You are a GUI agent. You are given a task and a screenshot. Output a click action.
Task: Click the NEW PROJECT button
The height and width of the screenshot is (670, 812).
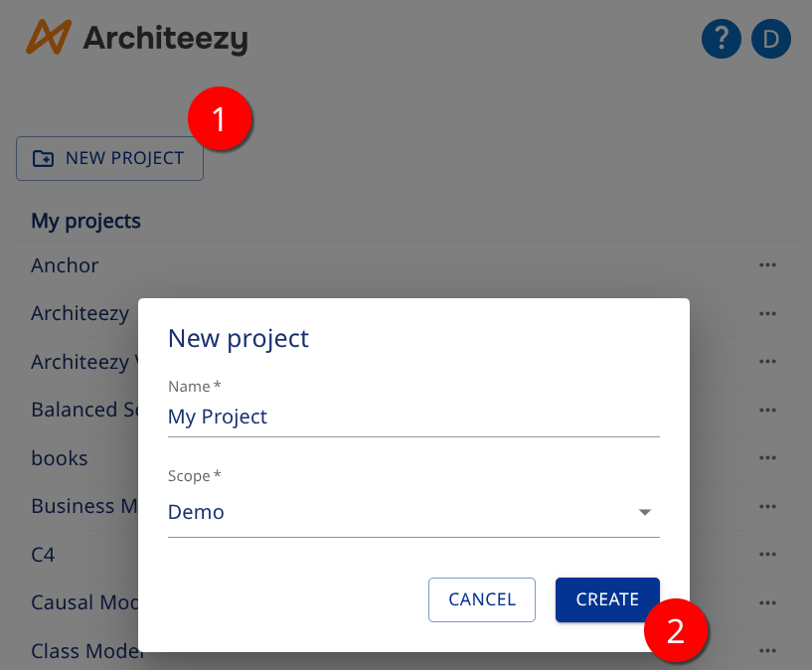(109, 157)
